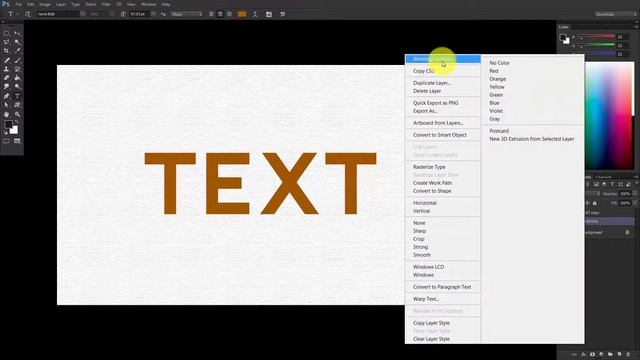This screenshot has width=640, height=360.
Task: Choose Blending Options from context menu
Action: pyautogui.click(x=443, y=59)
